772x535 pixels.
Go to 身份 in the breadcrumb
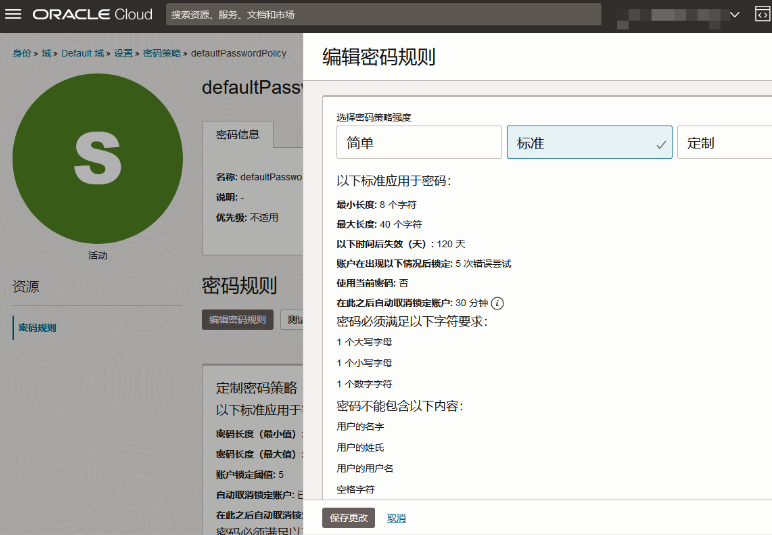point(21,53)
